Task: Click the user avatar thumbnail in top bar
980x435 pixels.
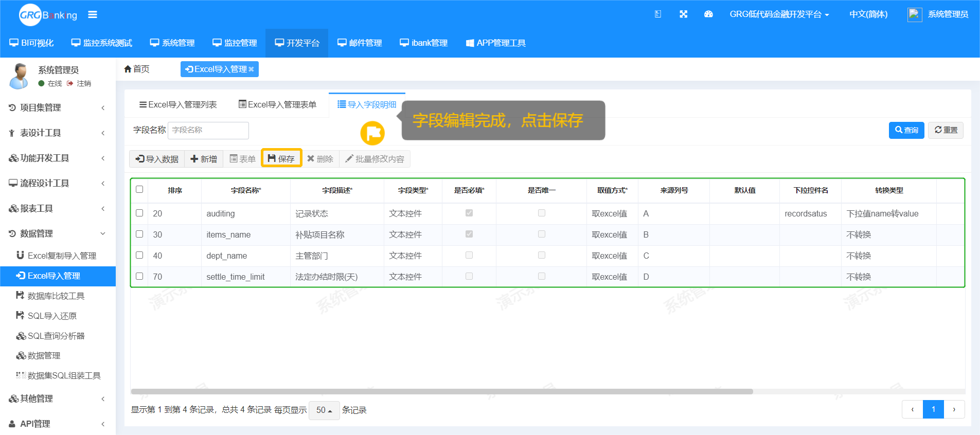Action: pyautogui.click(x=914, y=14)
